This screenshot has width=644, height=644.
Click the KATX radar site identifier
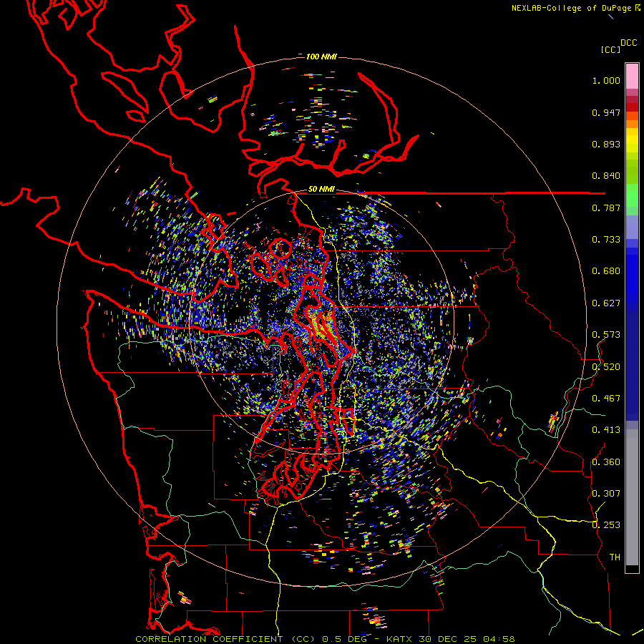coord(400,639)
